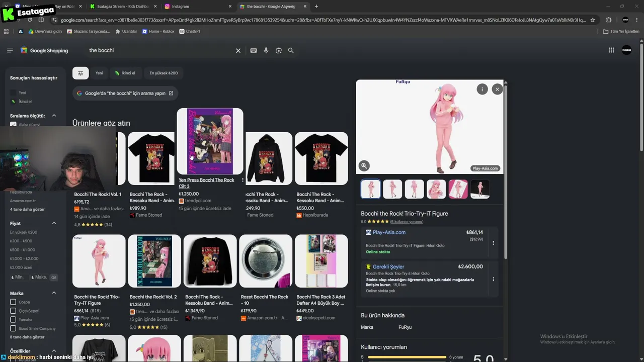Open the on-screen keyboard input tool
Viewport: 644px width, 362px height.
coord(254,50)
